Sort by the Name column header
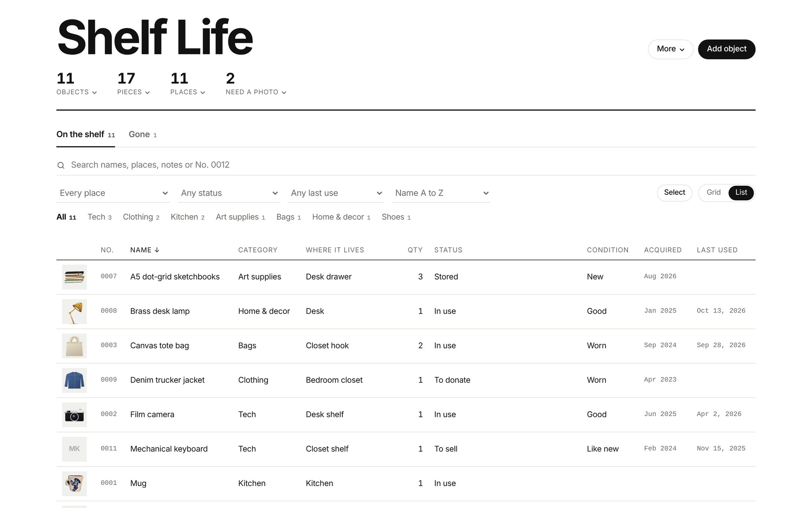The height and width of the screenshot is (508, 812). coord(145,250)
